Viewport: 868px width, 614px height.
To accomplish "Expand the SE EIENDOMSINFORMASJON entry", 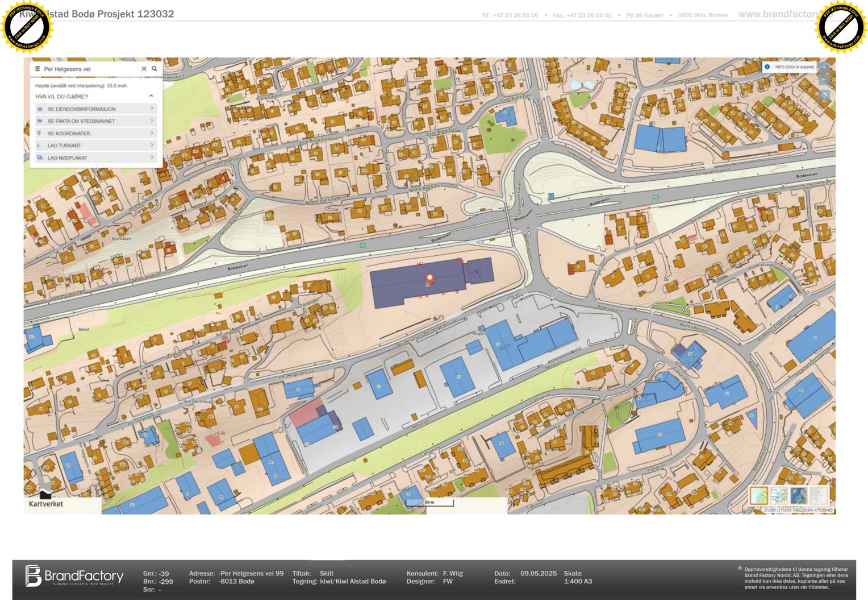I will (x=152, y=109).
